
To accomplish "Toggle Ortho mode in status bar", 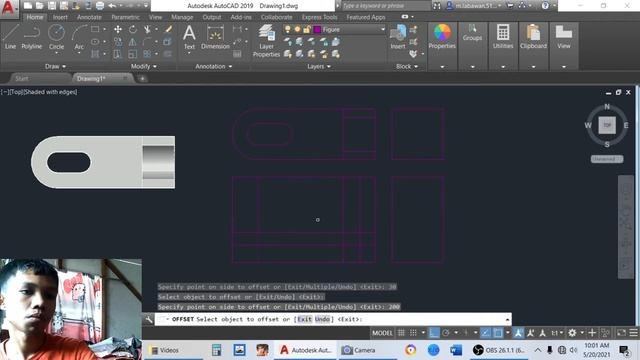I will pyautogui.click(x=434, y=333).
